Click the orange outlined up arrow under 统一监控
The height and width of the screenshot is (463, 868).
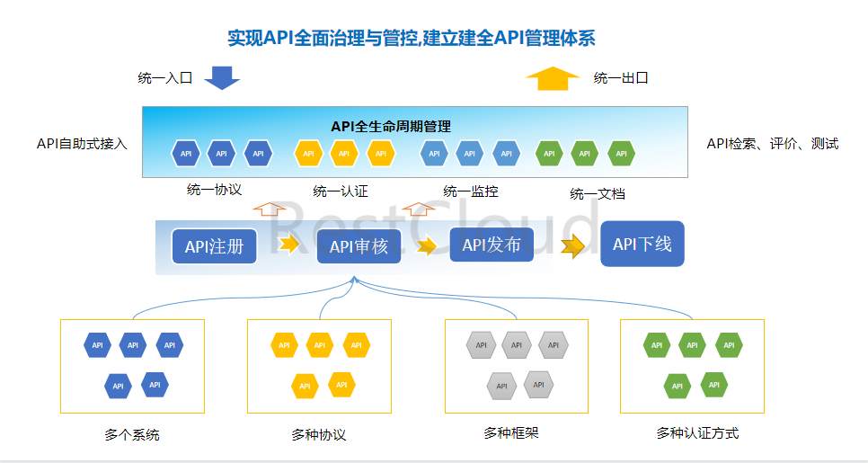[x=419, y=209]
